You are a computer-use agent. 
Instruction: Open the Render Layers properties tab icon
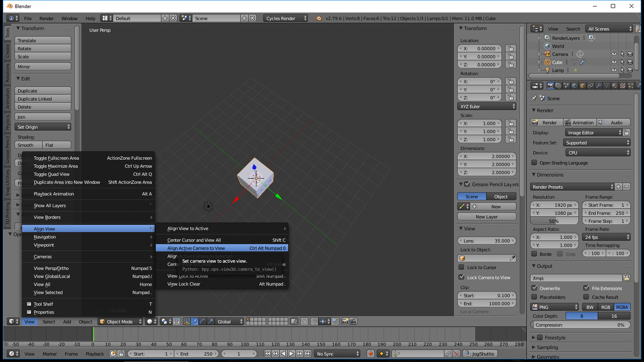pos(558,86)
